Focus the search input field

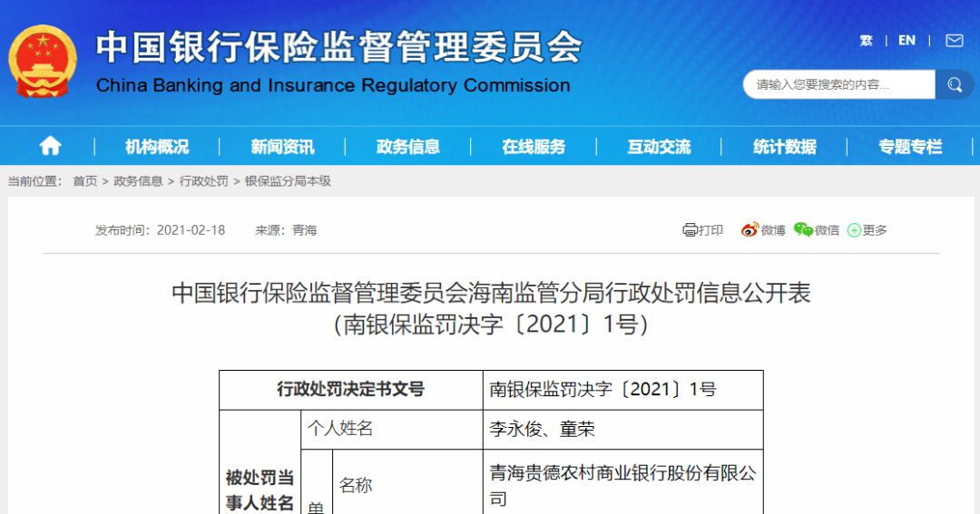tap(838, 84)
